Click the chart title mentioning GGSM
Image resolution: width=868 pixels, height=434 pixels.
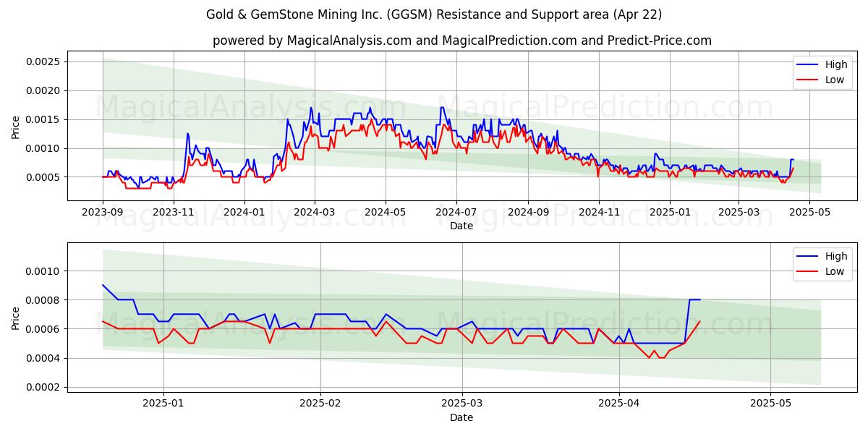(x=434, y=14)
